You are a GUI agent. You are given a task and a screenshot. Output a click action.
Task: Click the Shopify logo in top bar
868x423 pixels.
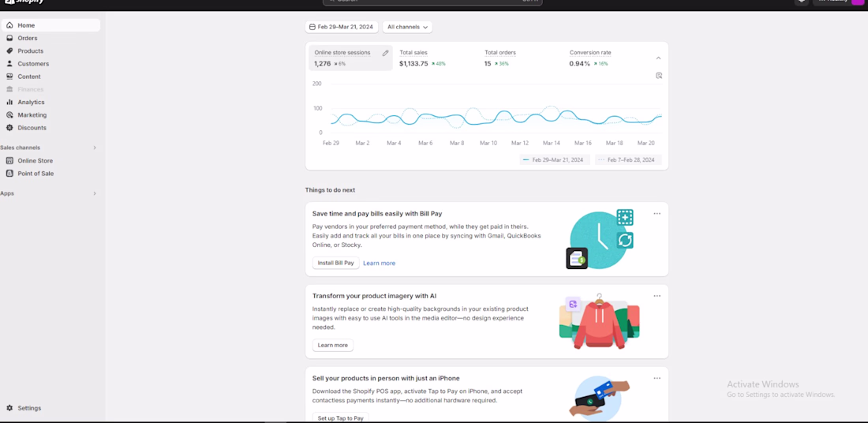pos(25,2)
